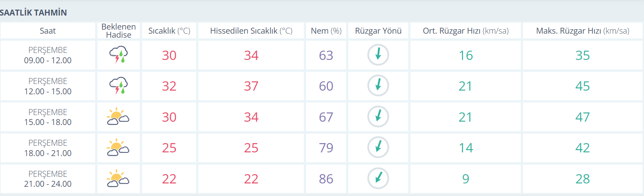This screenshot has width=644, height=196.
Task: Select wind direction arrow for 21.00 - 24.00 row
Action: pos(378,178)
